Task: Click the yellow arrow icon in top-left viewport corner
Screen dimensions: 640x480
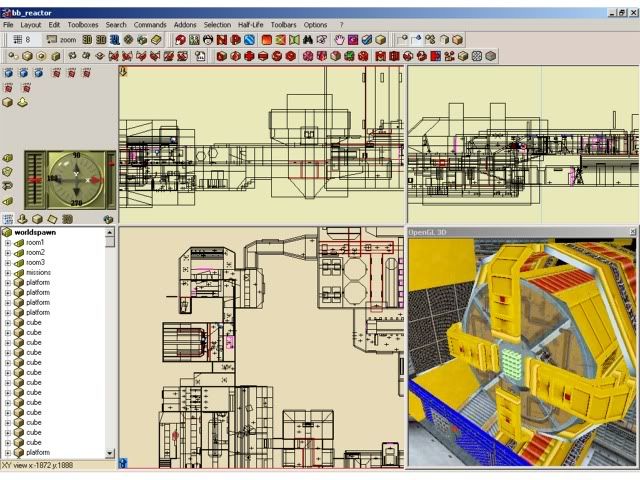Action: 123,71
